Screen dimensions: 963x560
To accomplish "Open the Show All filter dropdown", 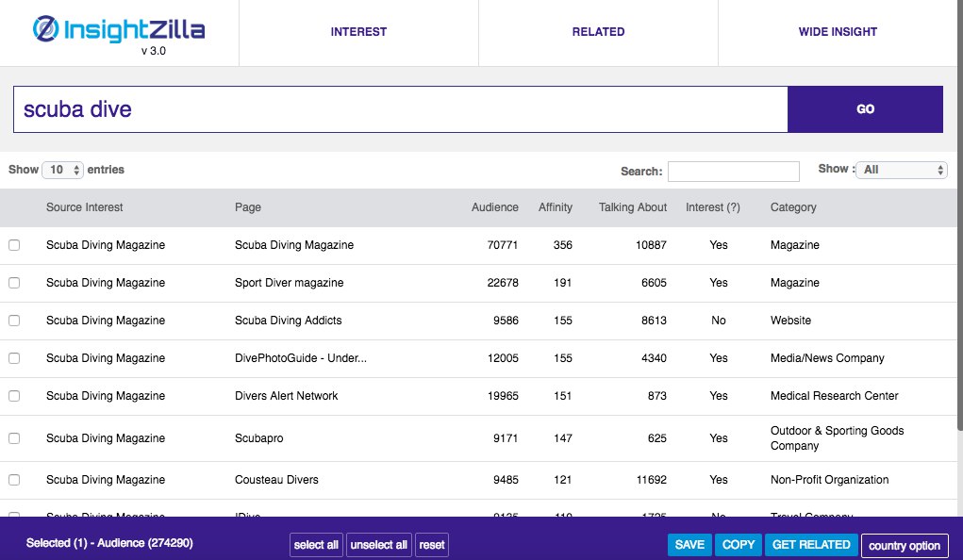I will [x=901, y=170].
